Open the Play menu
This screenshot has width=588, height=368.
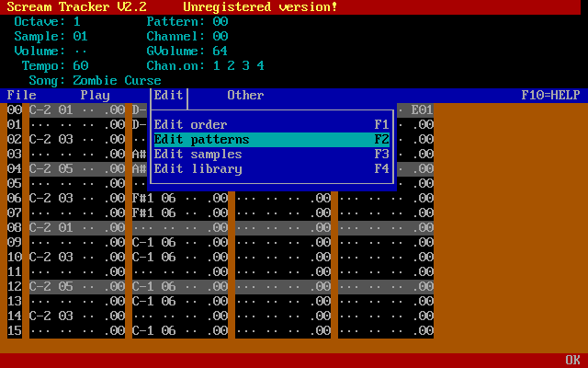[95, 96]
